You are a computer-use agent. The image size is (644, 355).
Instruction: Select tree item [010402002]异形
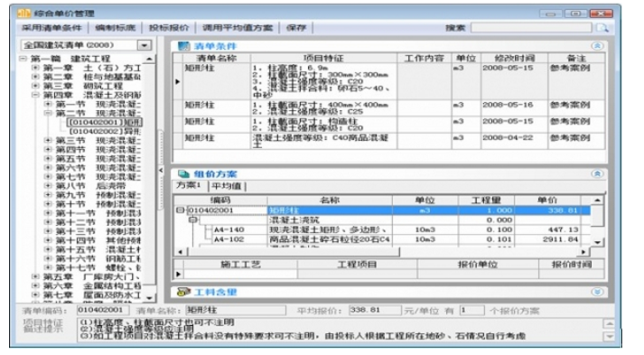tap(105, 132)
